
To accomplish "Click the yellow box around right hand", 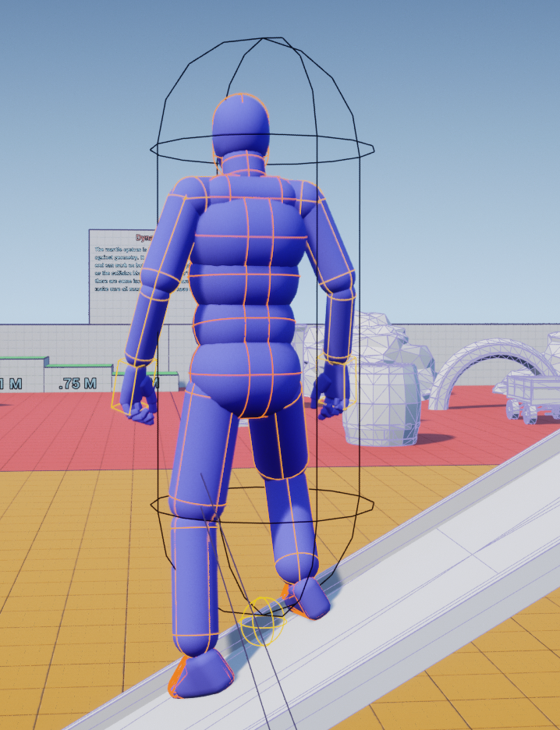I will pyautogui.click(x=337, y=380).
